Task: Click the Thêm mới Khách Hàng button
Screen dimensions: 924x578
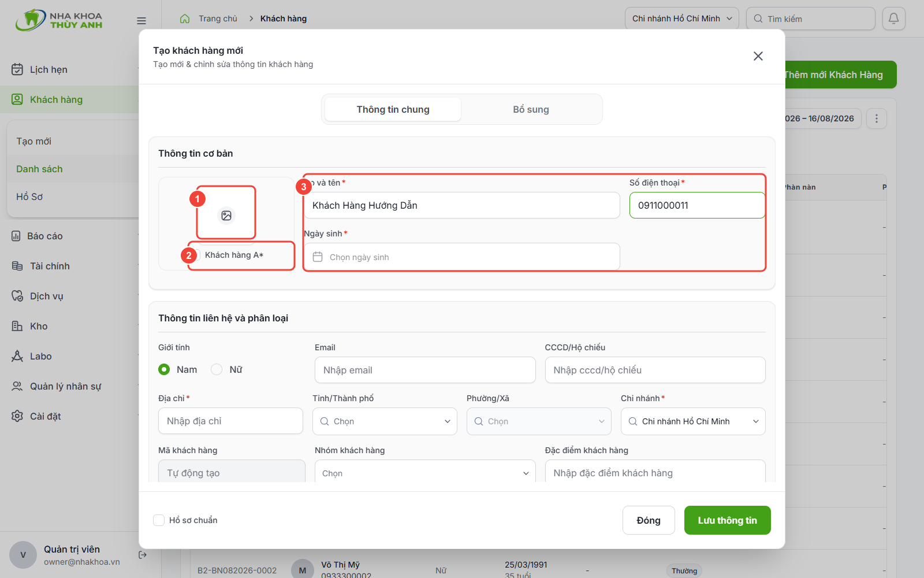Action: [840, 75]
